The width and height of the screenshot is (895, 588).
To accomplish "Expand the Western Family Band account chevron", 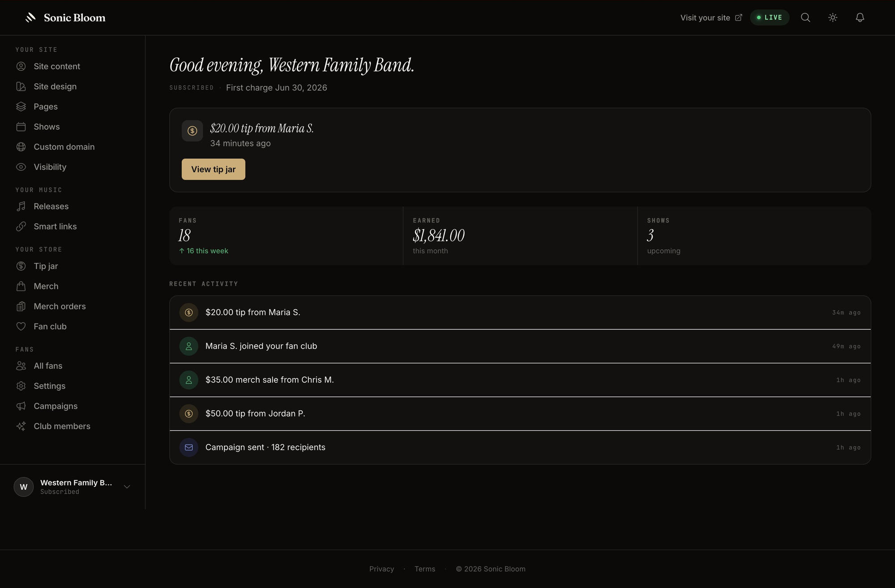I will coord(127,487).
